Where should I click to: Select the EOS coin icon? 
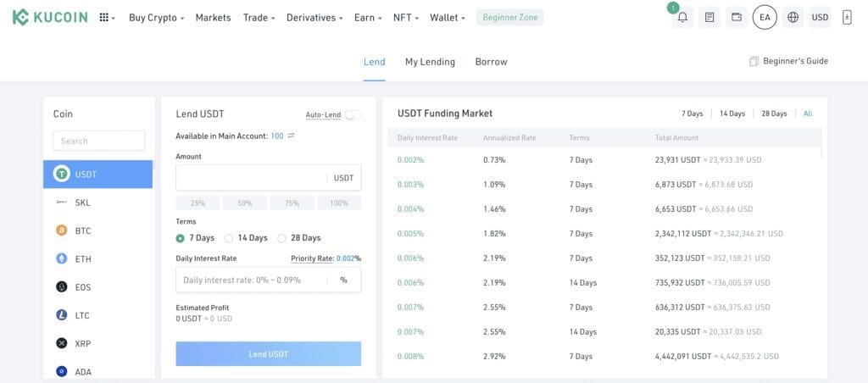tap(61, 286)
